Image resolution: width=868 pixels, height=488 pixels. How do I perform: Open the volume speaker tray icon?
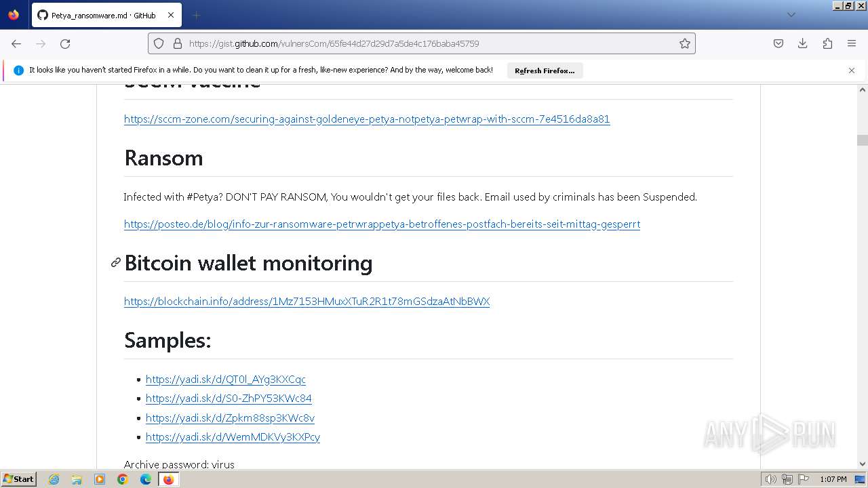point(771,479)
